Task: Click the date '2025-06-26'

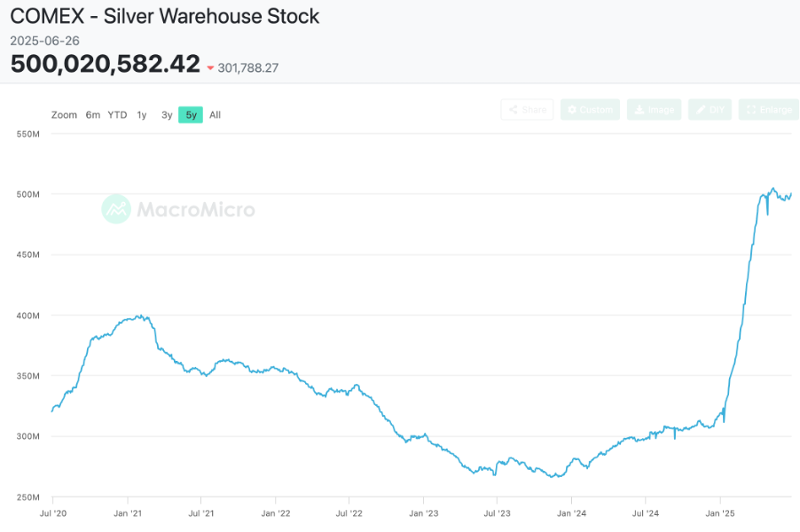Action: click(45, 41)
